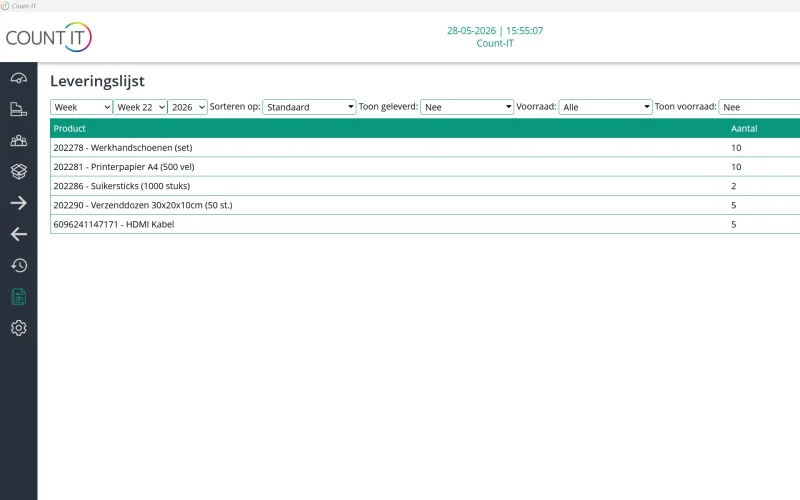Screen dimensions: 800x500
Task: Click the COUNT IT logo
Action: (x=48, y=37)
